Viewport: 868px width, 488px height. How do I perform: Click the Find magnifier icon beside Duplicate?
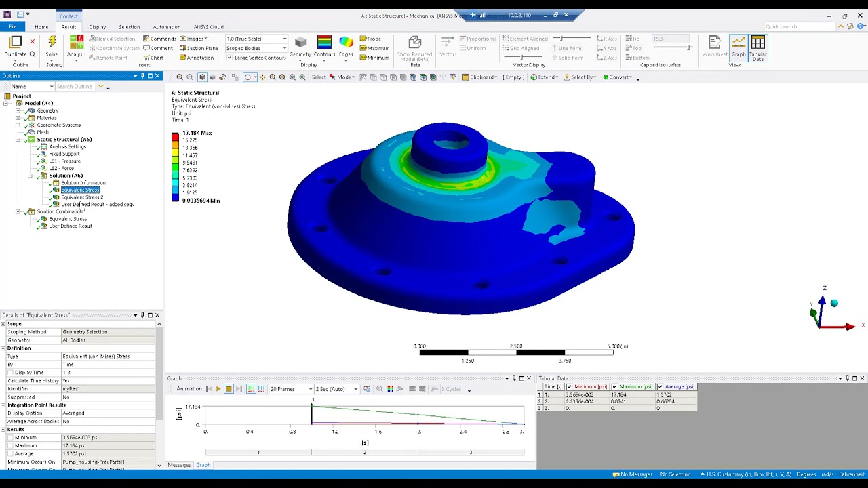click(32, 54)
